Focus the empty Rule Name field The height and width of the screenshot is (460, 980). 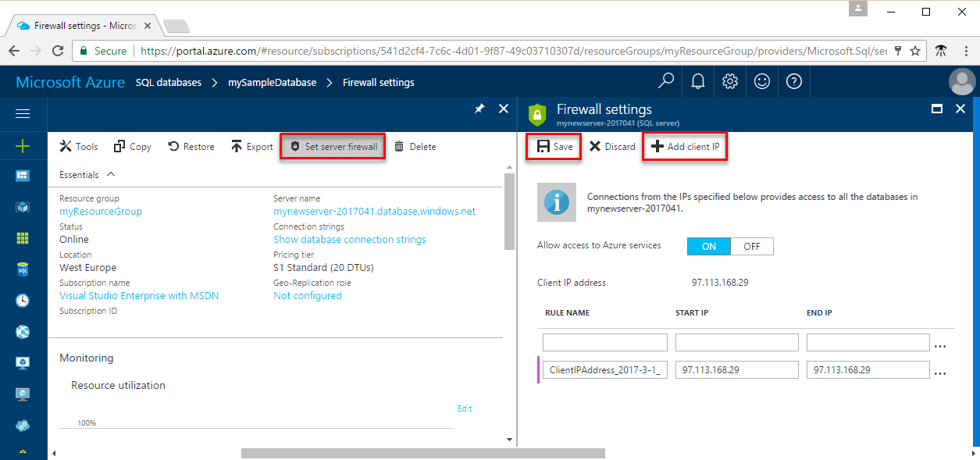click(x=605, y=342)
